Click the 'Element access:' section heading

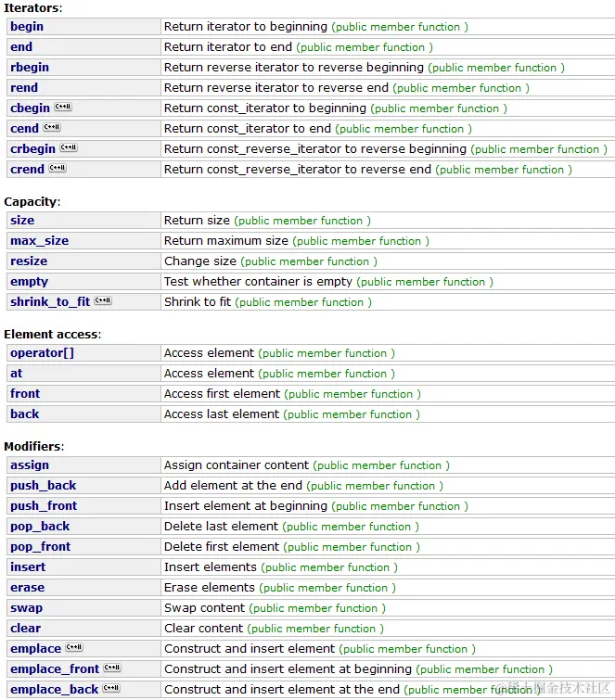coord(53,335)
